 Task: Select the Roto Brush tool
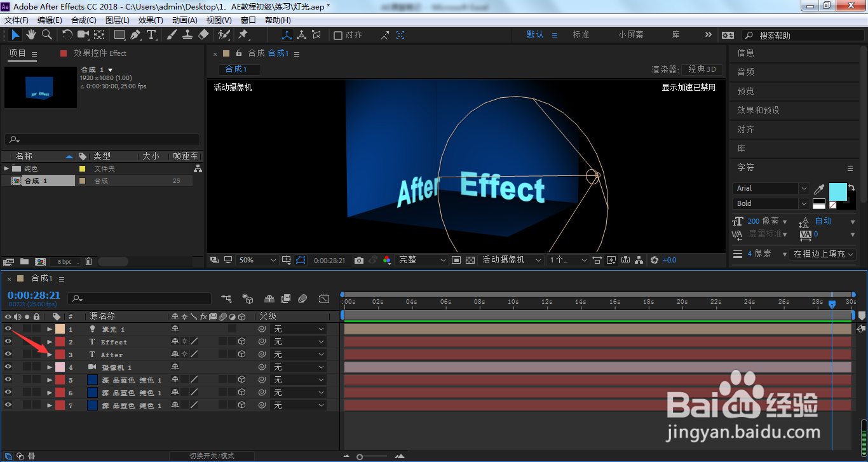(224, 35)
